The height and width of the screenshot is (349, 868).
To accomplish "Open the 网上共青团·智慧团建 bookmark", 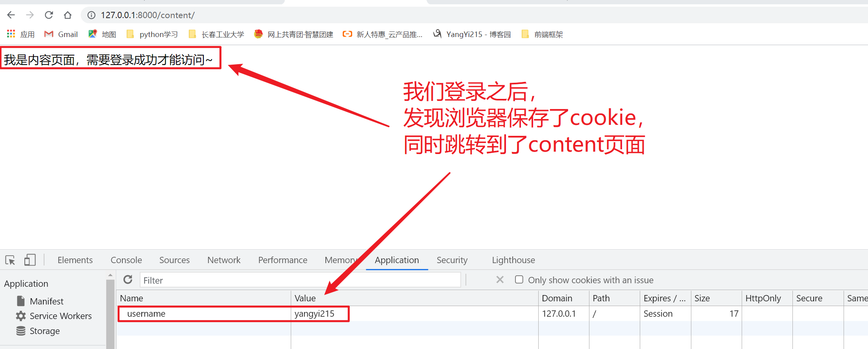I will click(x=294, y=34).
